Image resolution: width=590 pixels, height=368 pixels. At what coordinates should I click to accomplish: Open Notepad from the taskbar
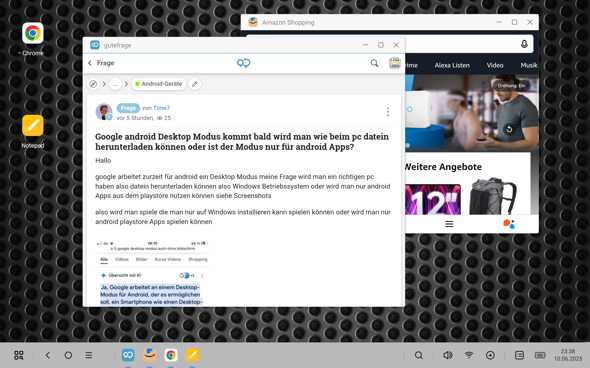(192, 355)
